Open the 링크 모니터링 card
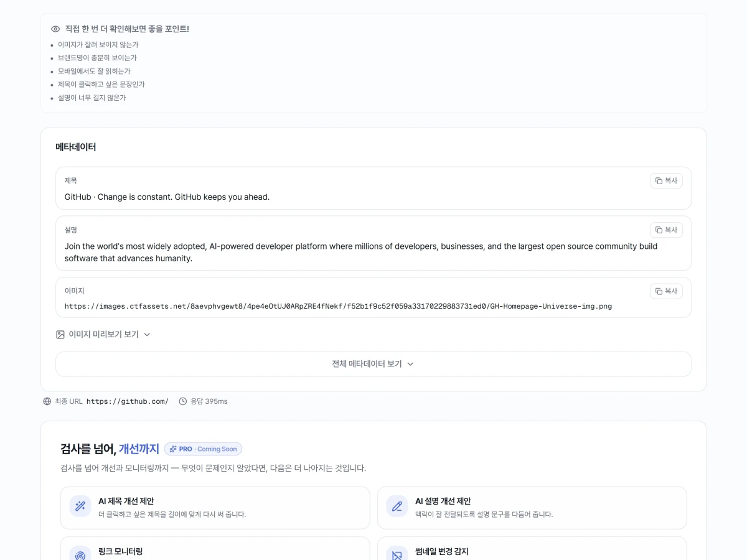This screenshot has width=747, height=560. point(215,549)
